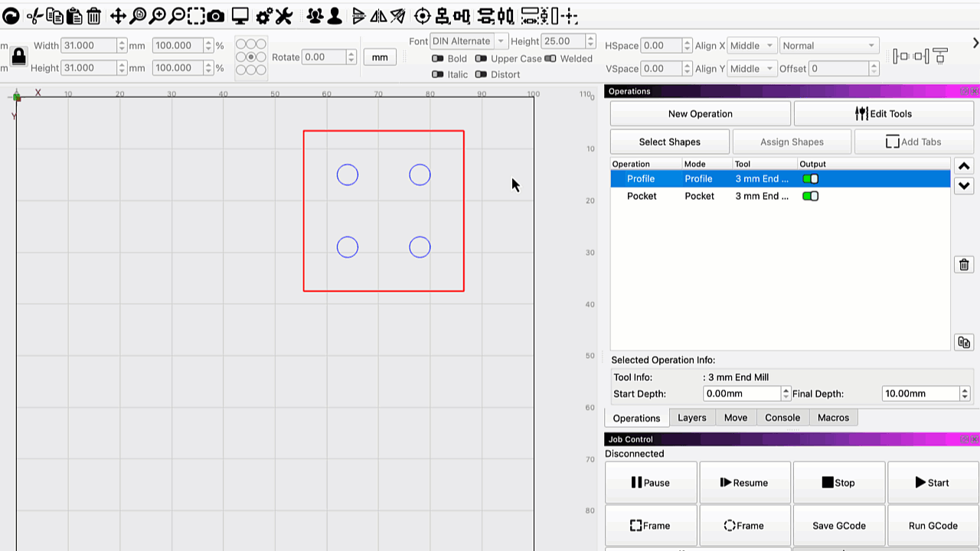The width and height of the screenshot is (980, 551).
Task: Click the Pan/Move arrows icon
Action: click(118, 15)
